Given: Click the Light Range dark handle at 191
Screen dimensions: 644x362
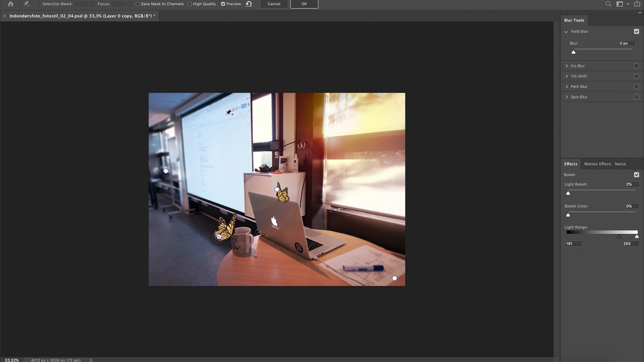Looking at the screenshot, I should coord(619,236).
